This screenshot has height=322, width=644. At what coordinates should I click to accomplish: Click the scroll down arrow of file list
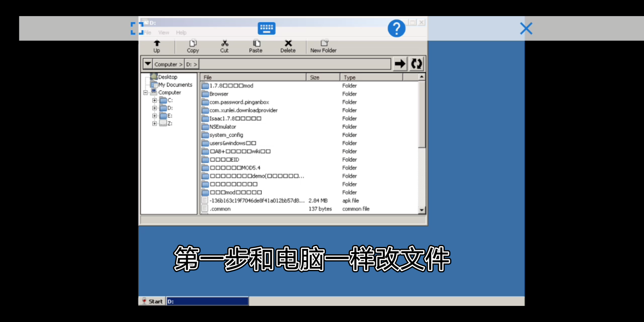tap(422, 210)
